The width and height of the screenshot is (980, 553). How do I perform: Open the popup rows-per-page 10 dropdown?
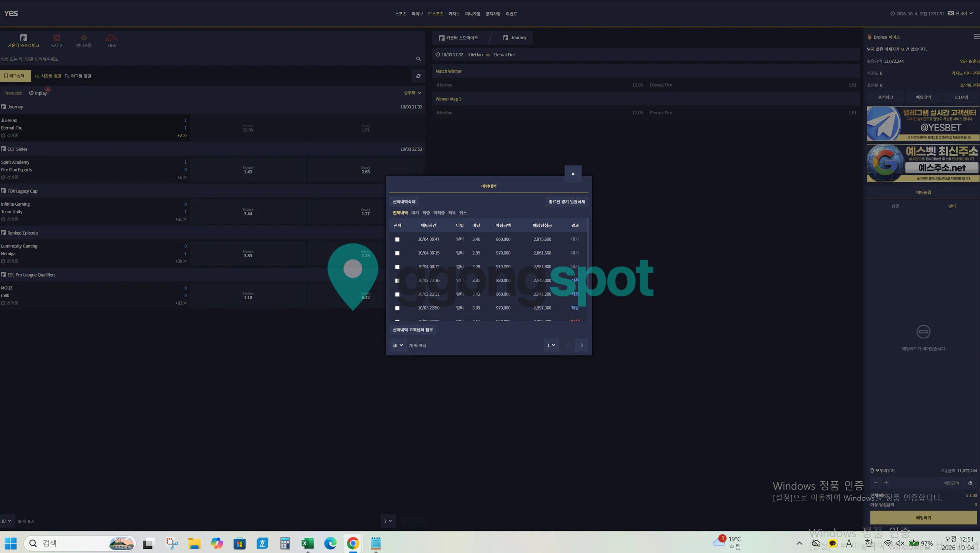397,345
